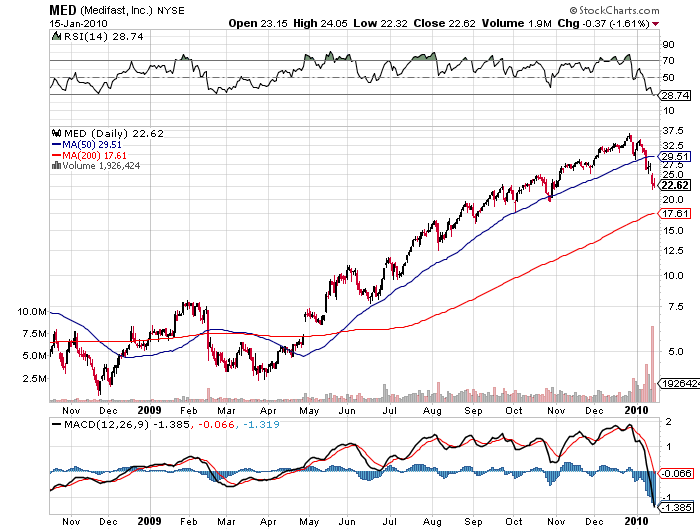
Task: Click the tallest January 2010 volume bar
Action: (652, 364)
